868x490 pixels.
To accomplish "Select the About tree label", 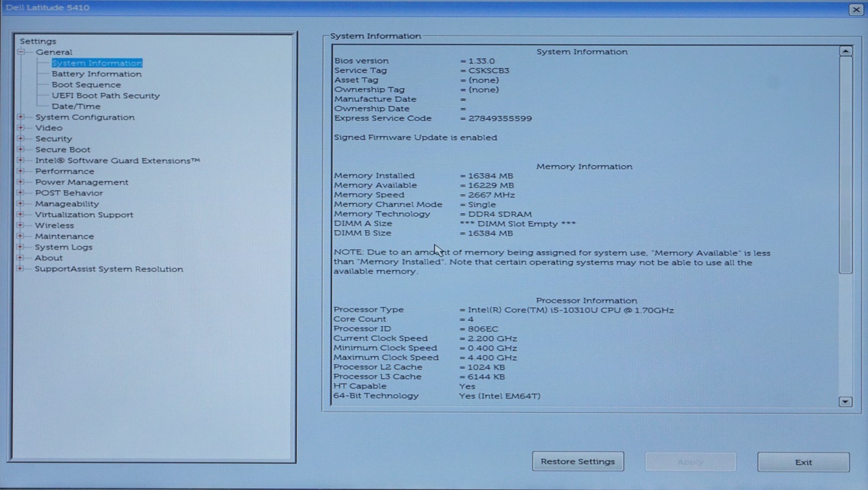I will point(48,258).
